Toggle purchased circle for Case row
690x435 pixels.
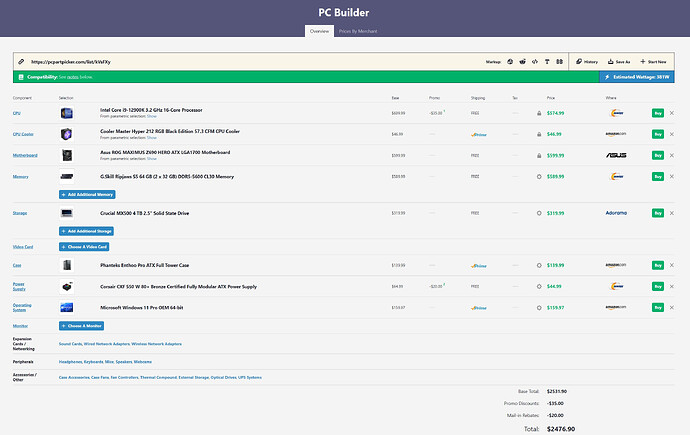[x=539, y=265]
